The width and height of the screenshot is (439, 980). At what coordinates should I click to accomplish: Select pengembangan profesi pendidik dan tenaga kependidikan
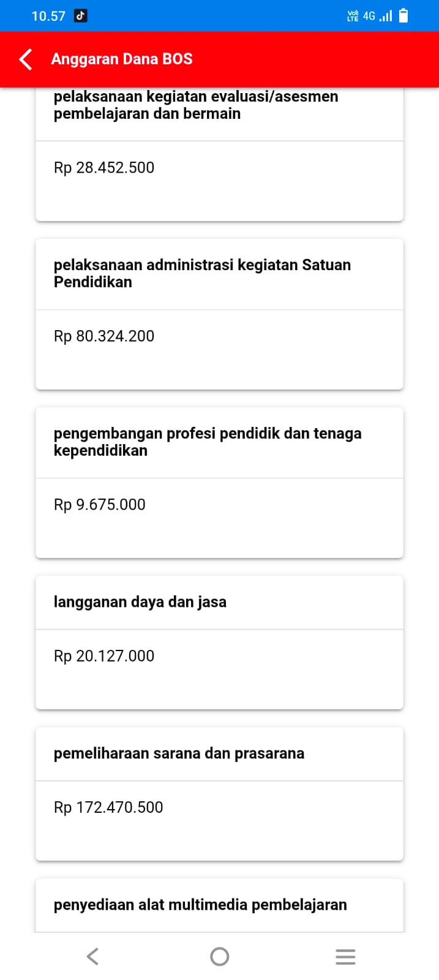tap(207, 442)
